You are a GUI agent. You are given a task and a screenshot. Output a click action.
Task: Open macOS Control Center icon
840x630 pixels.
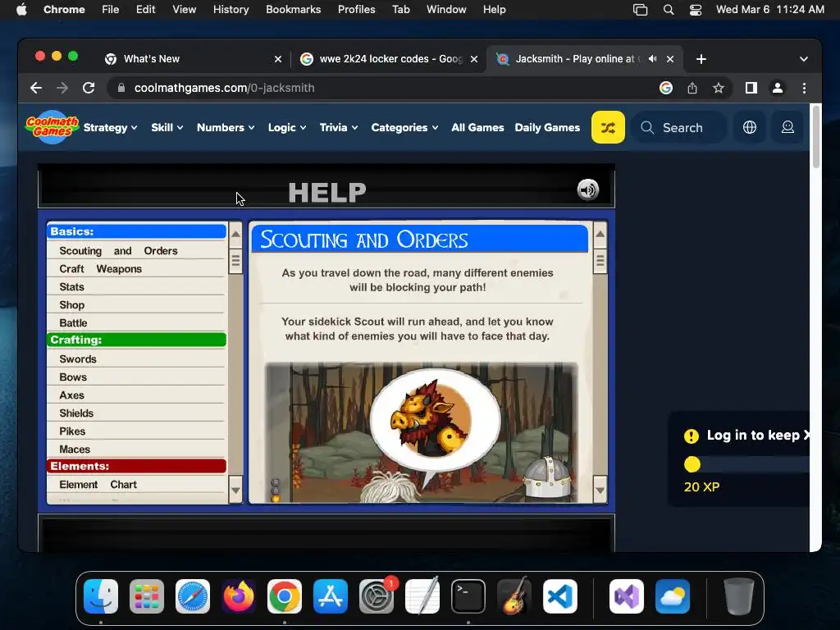point(696,10)
